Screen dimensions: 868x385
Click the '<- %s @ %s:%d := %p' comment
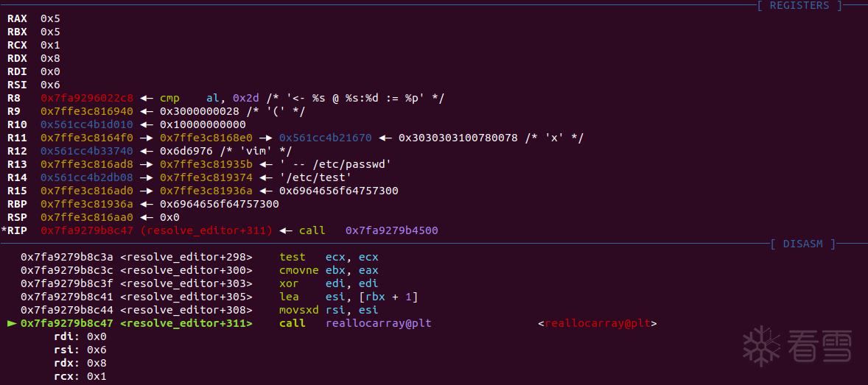pos(355,99)
